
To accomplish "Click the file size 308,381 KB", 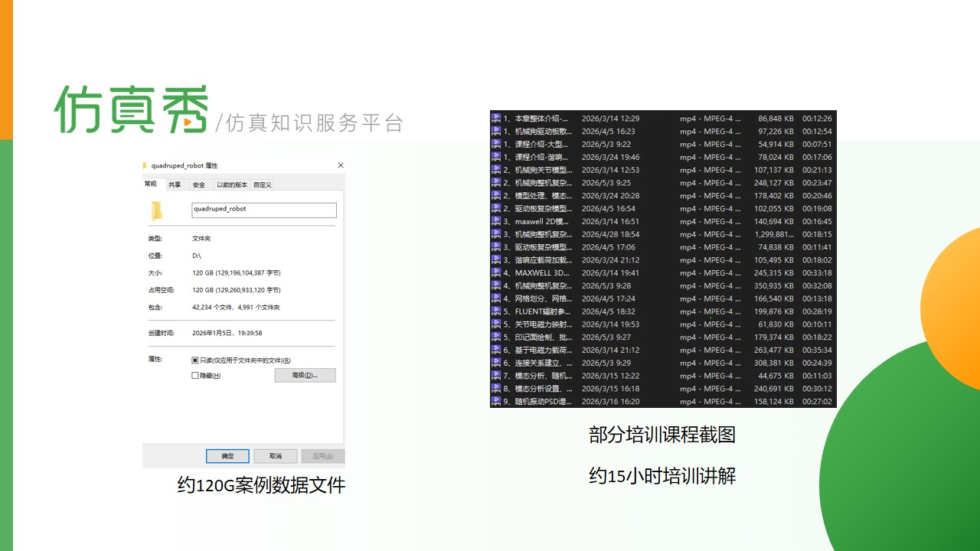I will click(773, 363).
